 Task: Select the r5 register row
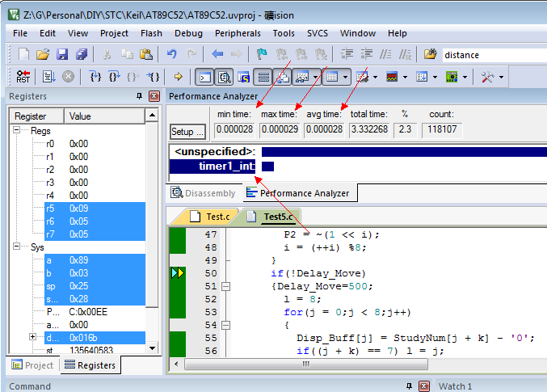point(95,209)
